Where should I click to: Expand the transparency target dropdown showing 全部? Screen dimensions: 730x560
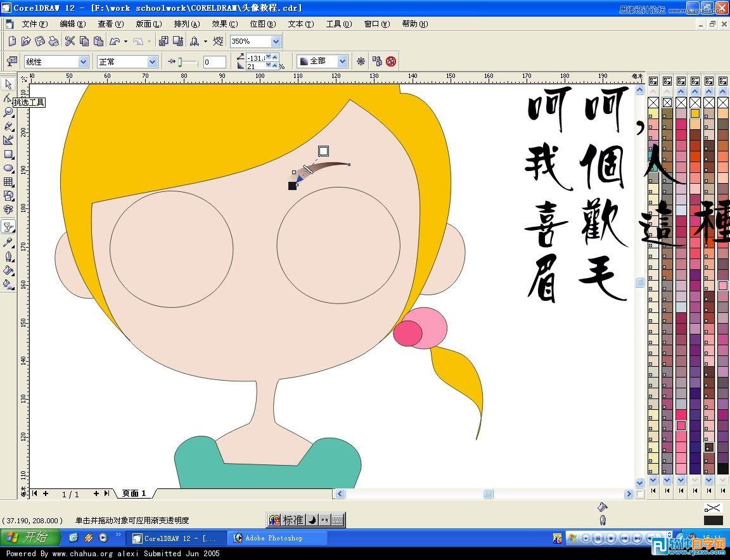click(342, 61)
